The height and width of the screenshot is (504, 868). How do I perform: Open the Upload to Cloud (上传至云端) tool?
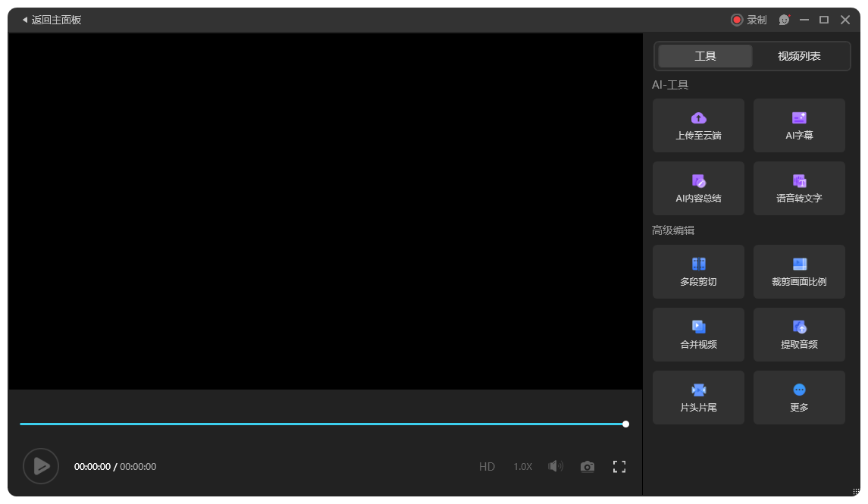click(698, 126)
